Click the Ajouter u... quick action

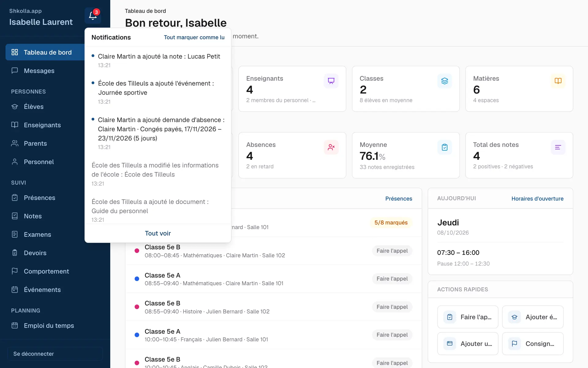pos(468,343)
